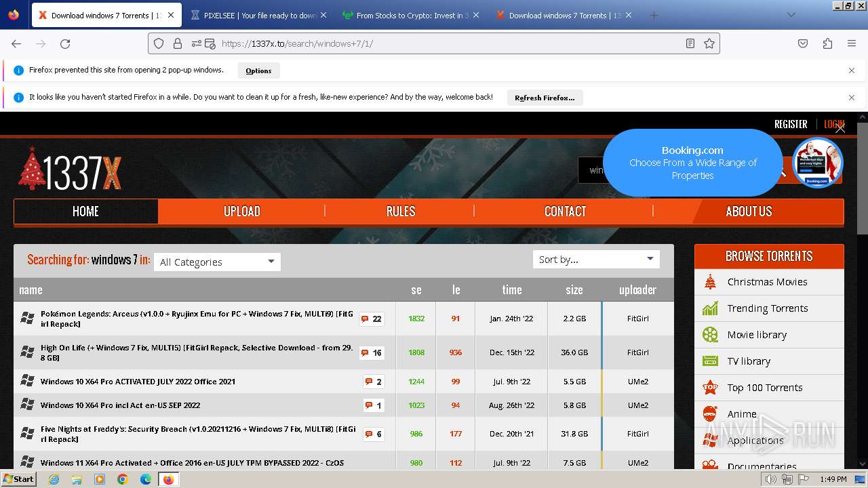Open Anime in Browse Torrents
868x488 pixels.
pos(742,414)
